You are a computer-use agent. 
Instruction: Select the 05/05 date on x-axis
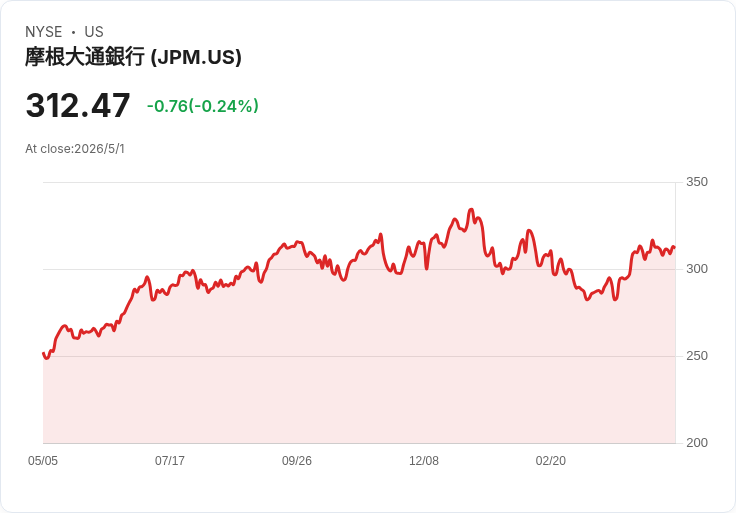[43, 461]
